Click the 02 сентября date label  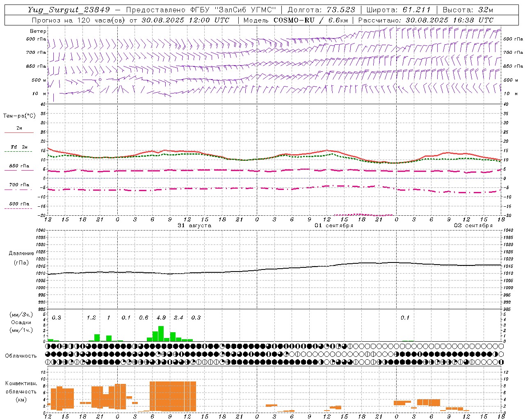[x=473, y=226]
